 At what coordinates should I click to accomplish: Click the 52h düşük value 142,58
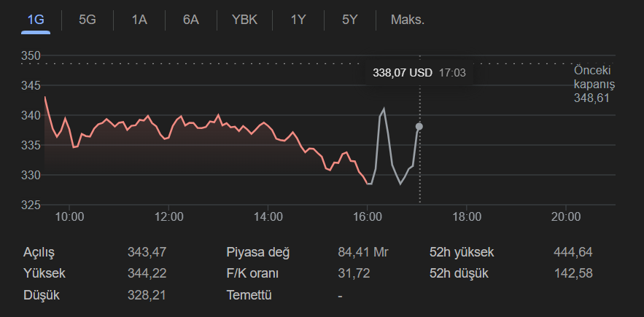point(573,274)
